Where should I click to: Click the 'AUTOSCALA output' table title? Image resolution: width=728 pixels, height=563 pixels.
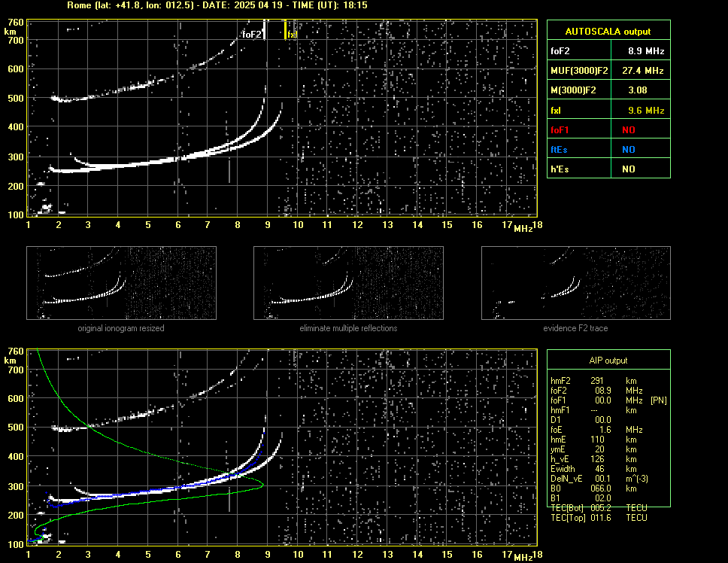click(x=608, y=31)
